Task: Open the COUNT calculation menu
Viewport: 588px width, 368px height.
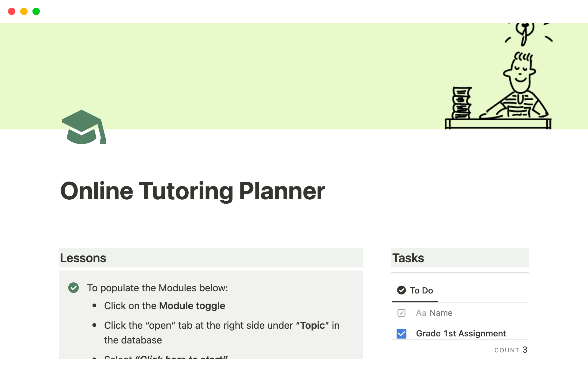Action: (511, 350)
